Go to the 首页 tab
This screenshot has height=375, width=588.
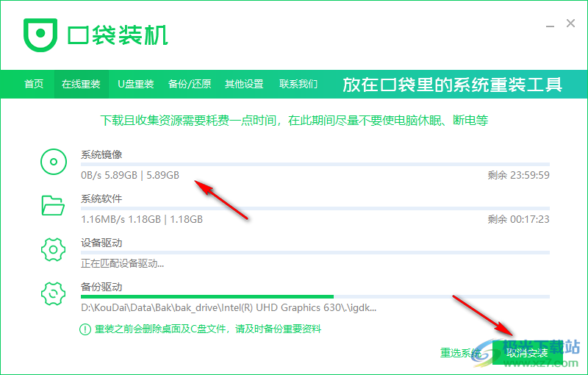coord(34,84)
